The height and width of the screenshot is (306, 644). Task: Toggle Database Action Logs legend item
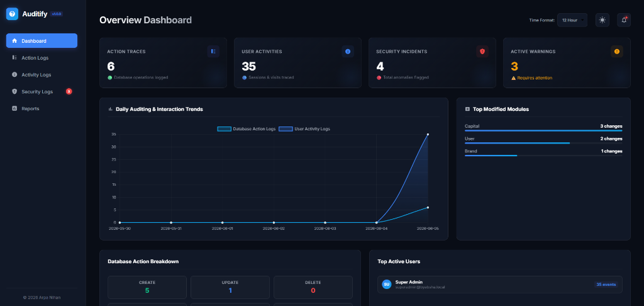tap(247, 128)
